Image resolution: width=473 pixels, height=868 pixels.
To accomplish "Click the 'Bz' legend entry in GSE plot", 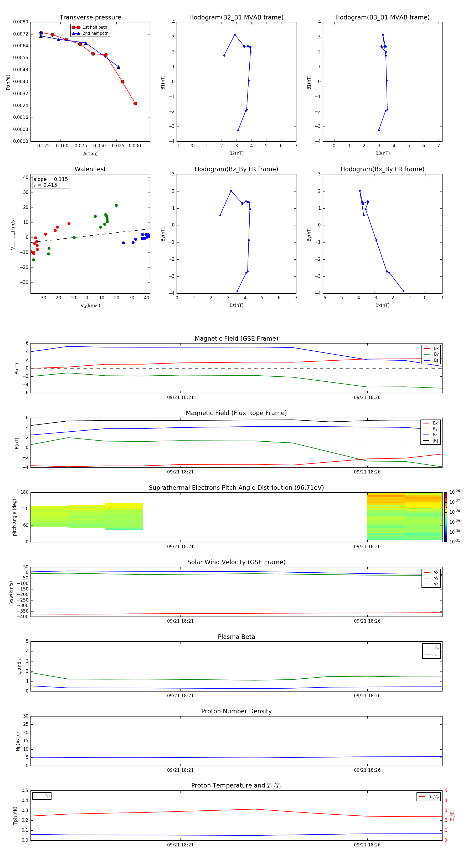I will click(431, 361).
